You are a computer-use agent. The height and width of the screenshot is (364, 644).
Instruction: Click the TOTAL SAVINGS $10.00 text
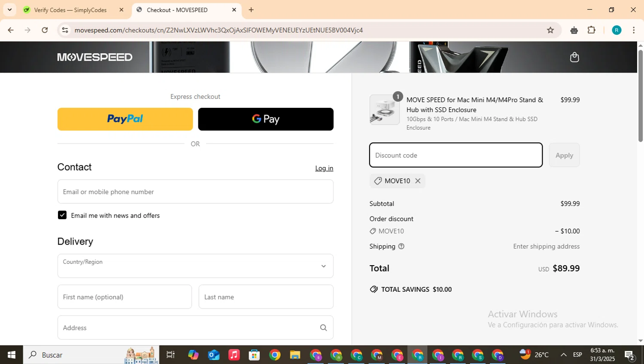point(416,290)
